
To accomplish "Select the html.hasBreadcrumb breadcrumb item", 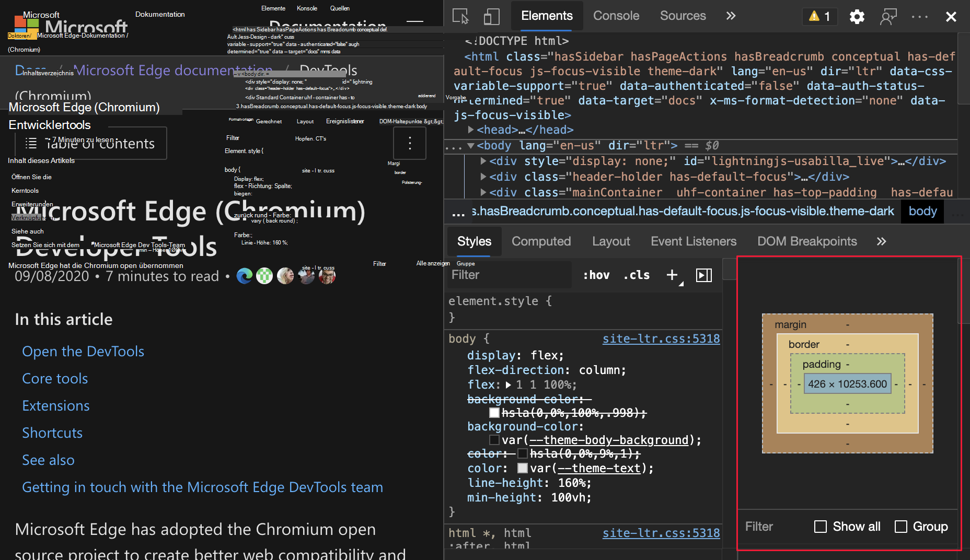I will click(x=683, y=211).
